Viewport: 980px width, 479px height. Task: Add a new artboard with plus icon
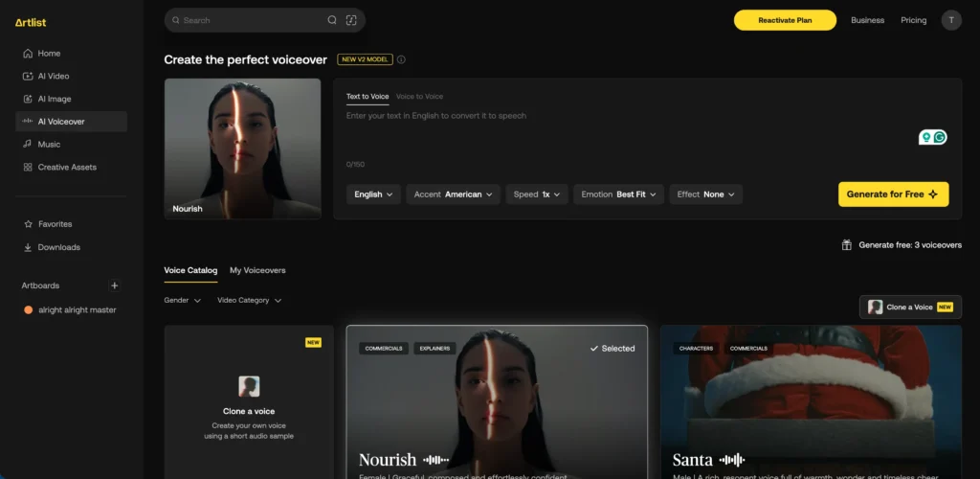tap(115, 285)
